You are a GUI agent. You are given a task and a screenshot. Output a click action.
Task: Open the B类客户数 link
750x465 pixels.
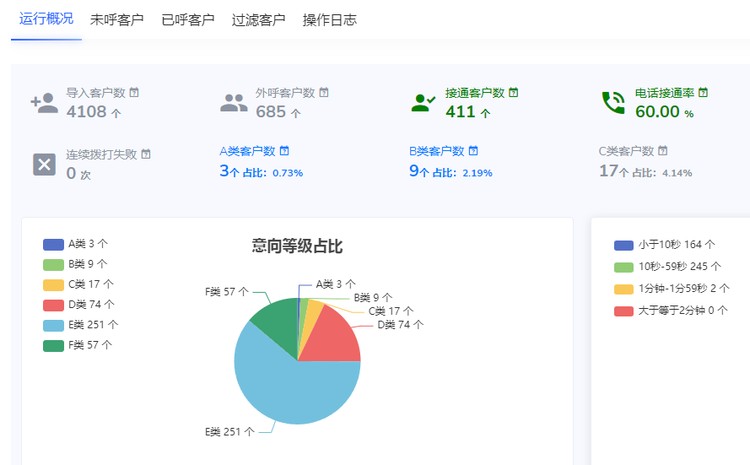[x=437, y=151]
